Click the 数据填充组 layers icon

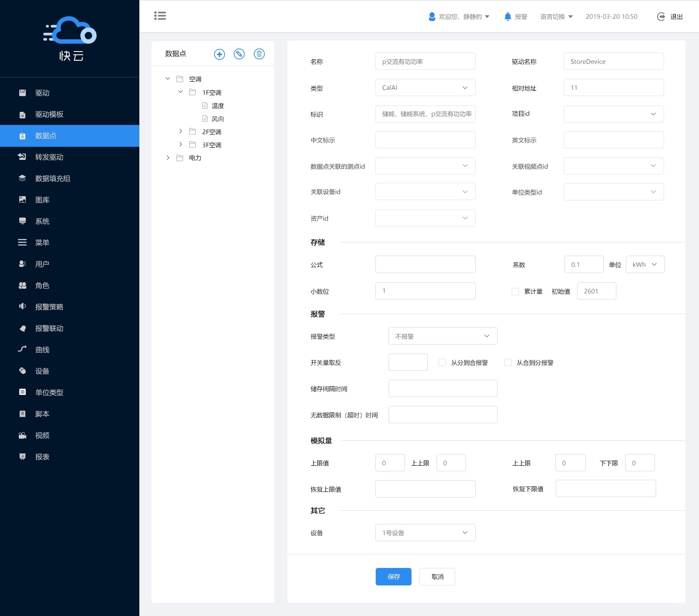(x=22, y=178)
